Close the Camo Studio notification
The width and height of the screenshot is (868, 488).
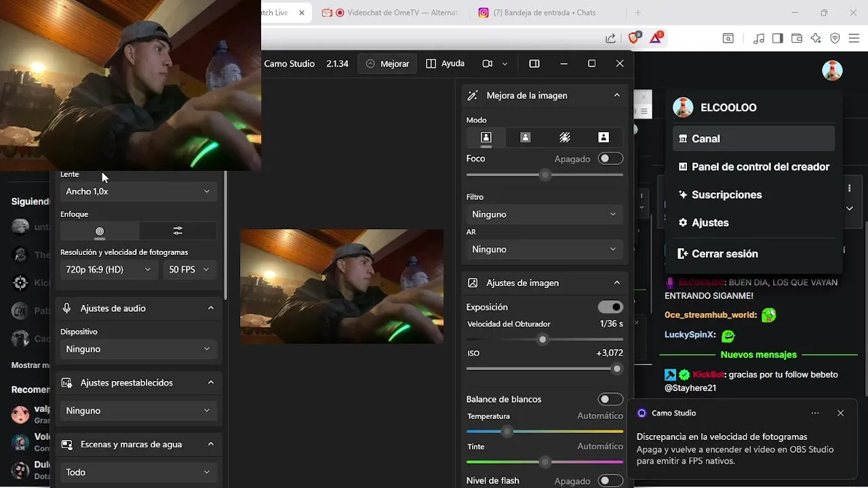(x=841, y=413)
